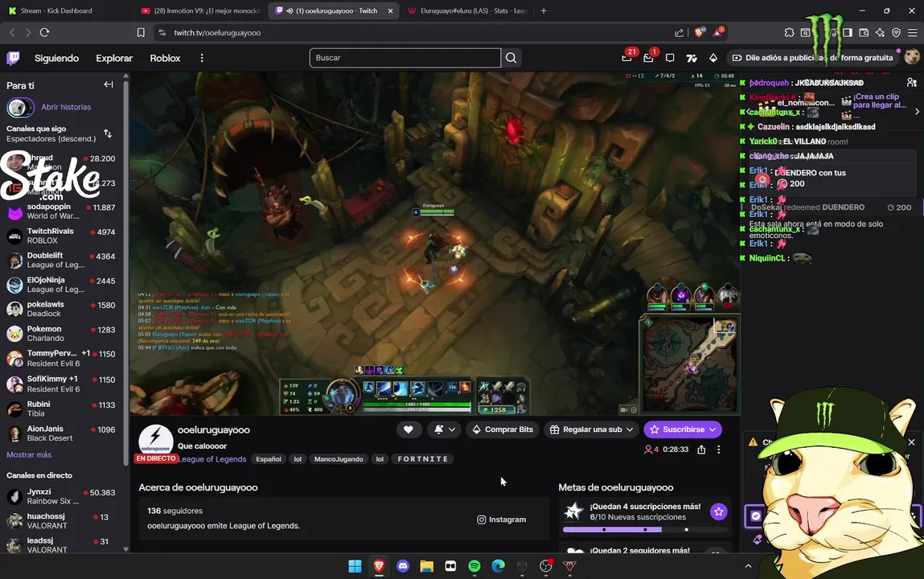Click the Buscar search field
This screenshot has width=924, height=579.
click(405, 58)
